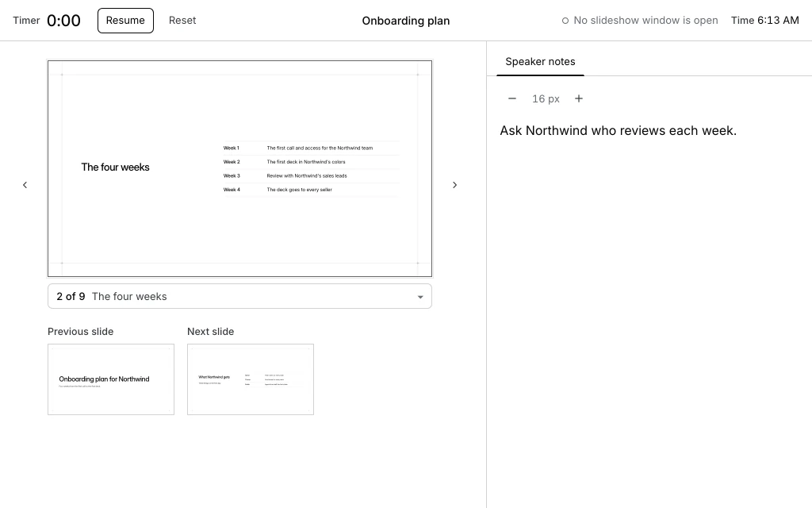The width and height of the screenshot is (812, 508).
Task: Open the Previous slide thumbnail
Action: coord(111,379)
